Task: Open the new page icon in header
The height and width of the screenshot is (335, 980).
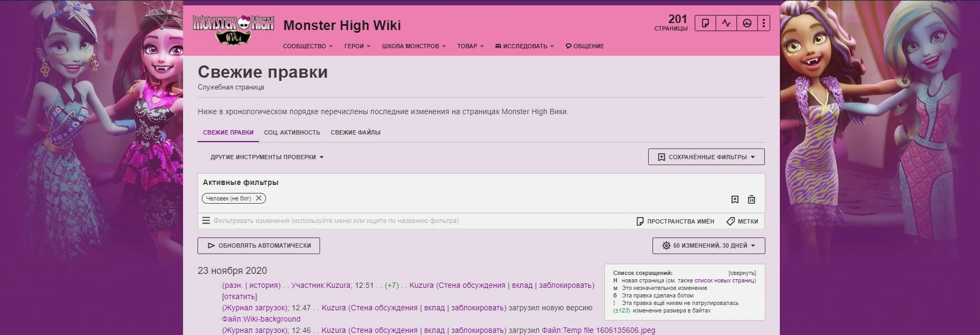Action: (x=705, y=23)
